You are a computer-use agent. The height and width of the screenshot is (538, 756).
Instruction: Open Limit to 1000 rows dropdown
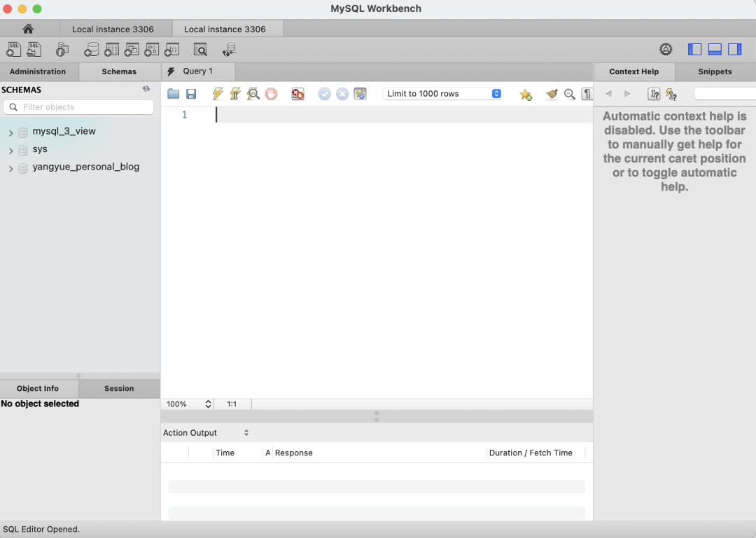pos(442,94)
